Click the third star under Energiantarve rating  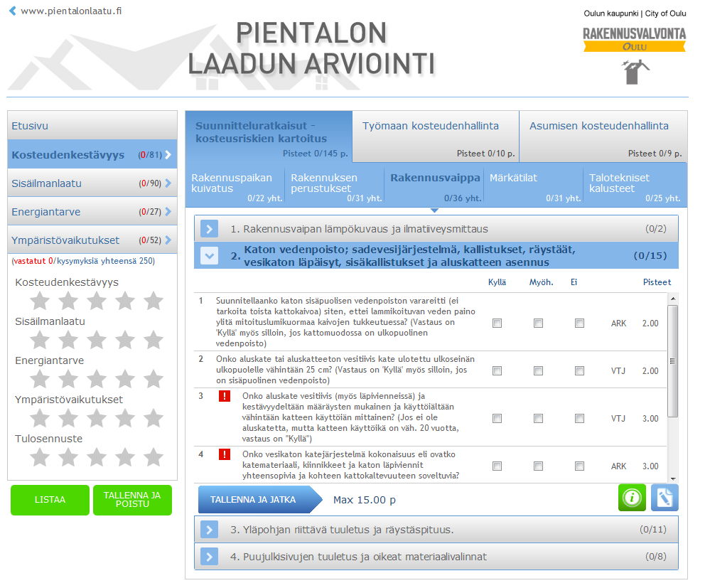pos(97,379)
